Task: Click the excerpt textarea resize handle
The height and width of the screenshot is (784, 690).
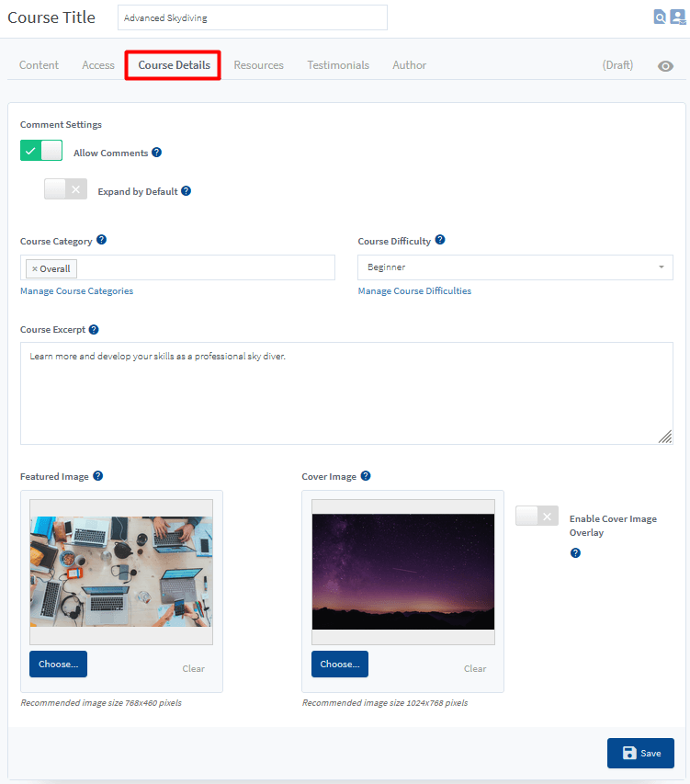Action: [665, 437]
